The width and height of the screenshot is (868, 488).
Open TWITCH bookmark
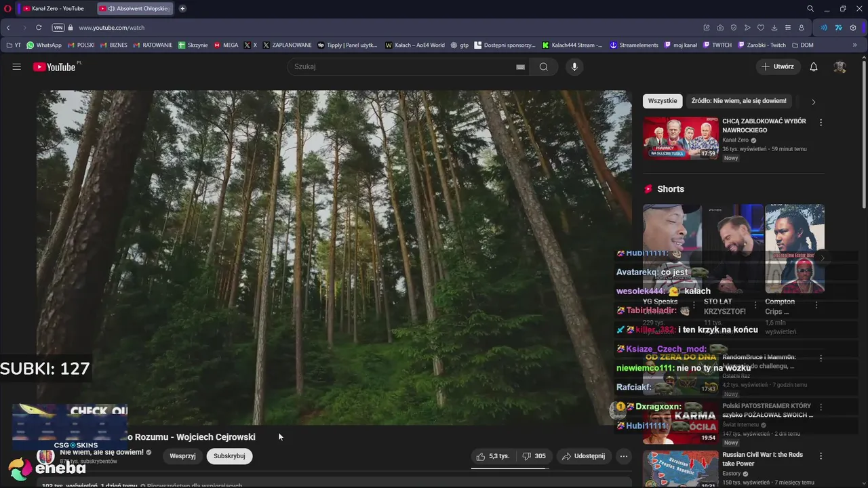(717, 45)
